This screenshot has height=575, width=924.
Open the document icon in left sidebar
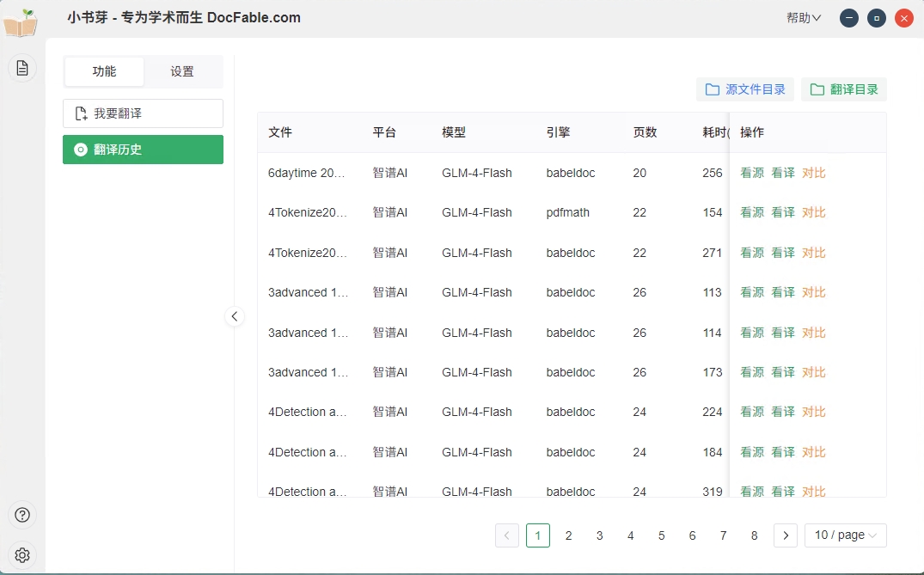(22, 69)
